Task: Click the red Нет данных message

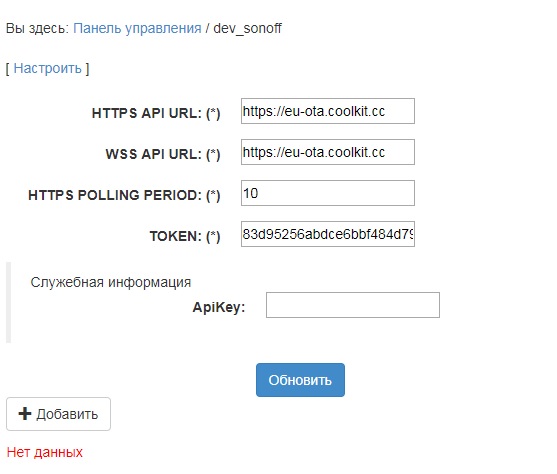Action: [x=45, y=452]
